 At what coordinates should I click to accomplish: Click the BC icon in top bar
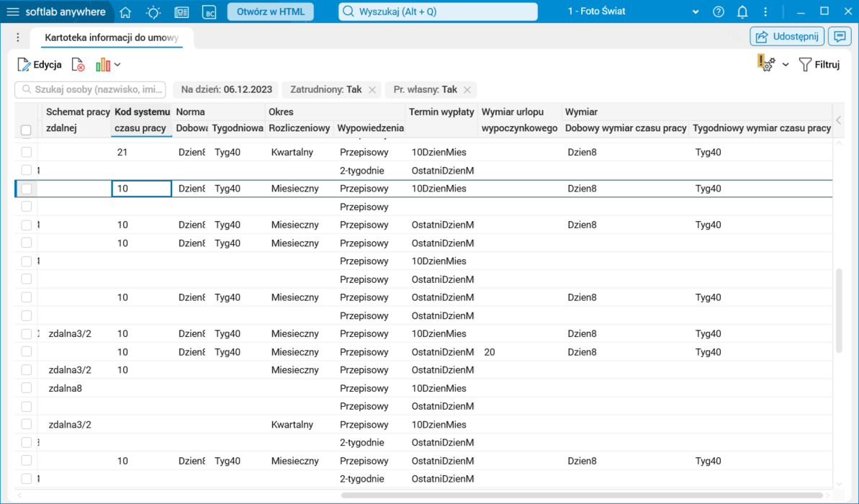(x=210, y=12)
